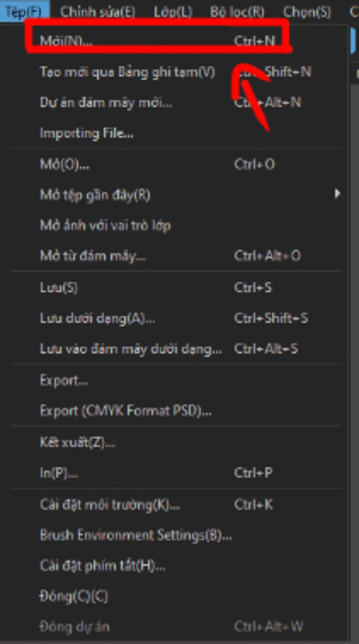Select Tạo mới qua Bảng ghi tạm

tap(127, 72)
